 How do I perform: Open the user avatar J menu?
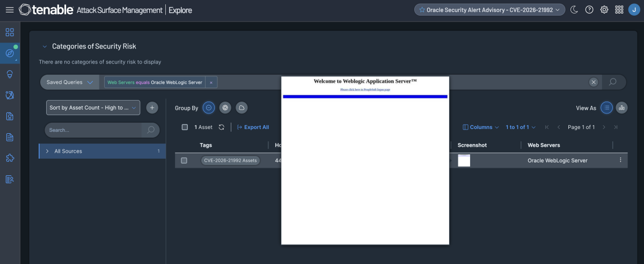click(633, 10)
